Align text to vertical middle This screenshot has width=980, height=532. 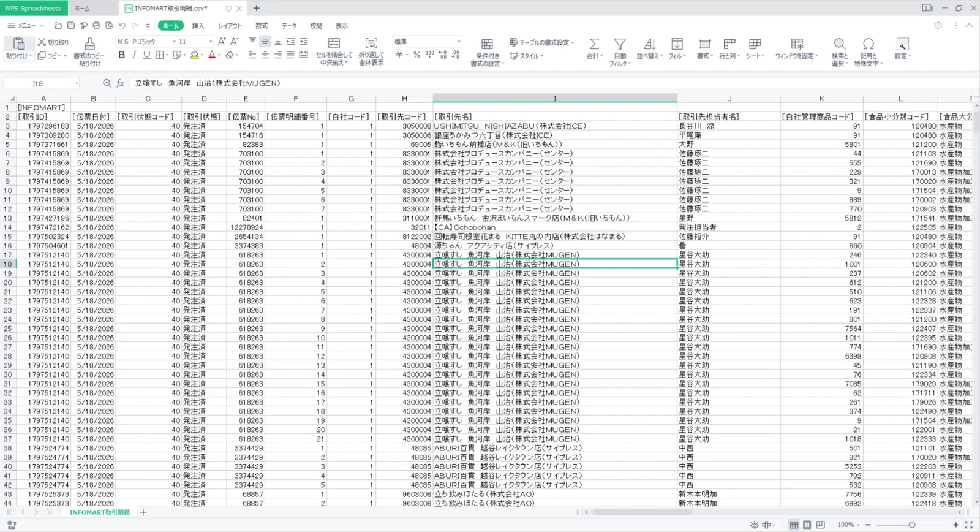click(265, 42)
